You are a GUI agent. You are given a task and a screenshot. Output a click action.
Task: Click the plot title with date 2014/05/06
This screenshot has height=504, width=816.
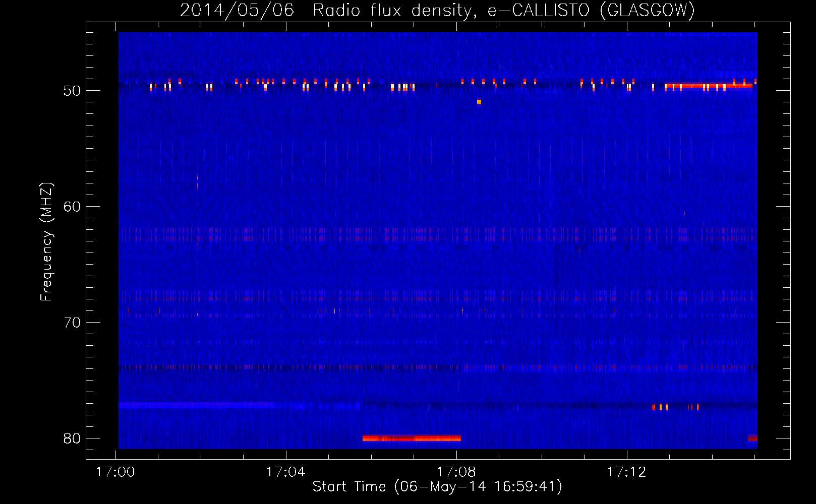437,10
